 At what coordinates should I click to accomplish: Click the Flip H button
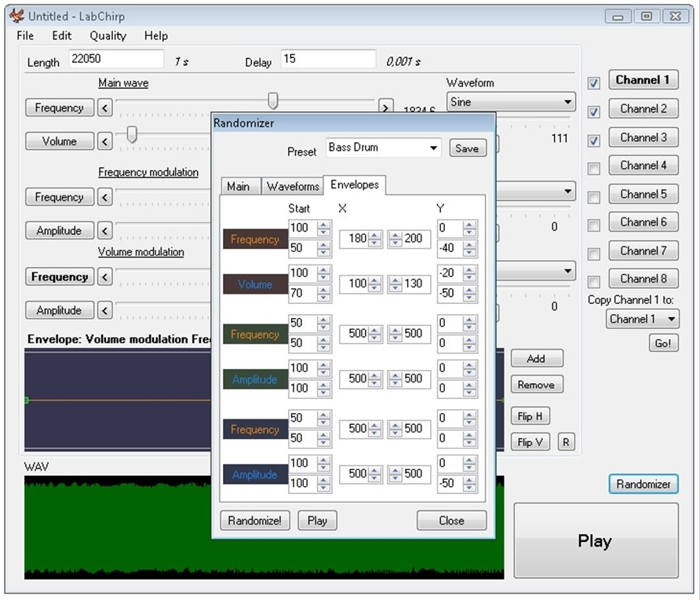(530, 415)
